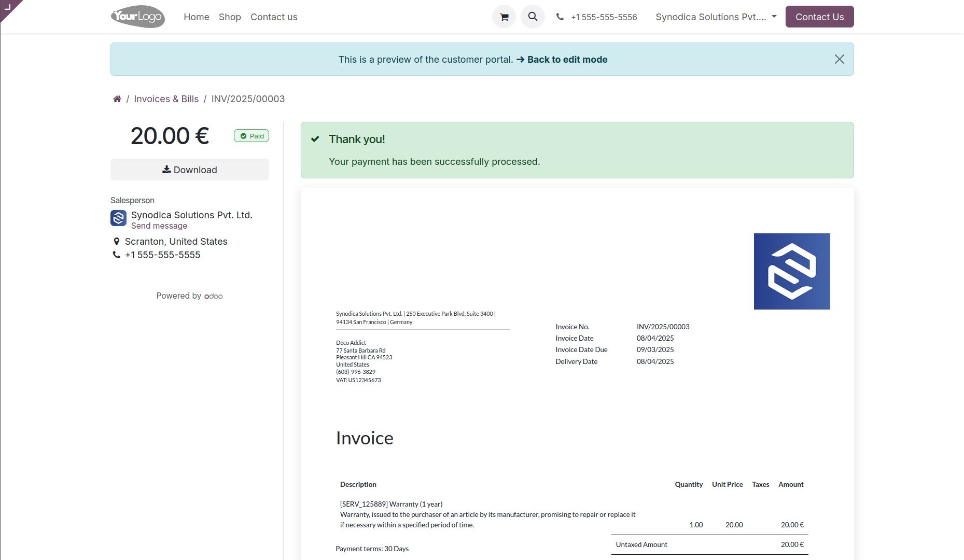Click the corner editor toggle icon
The image size is (964, 560).
[x=8, y=7]
